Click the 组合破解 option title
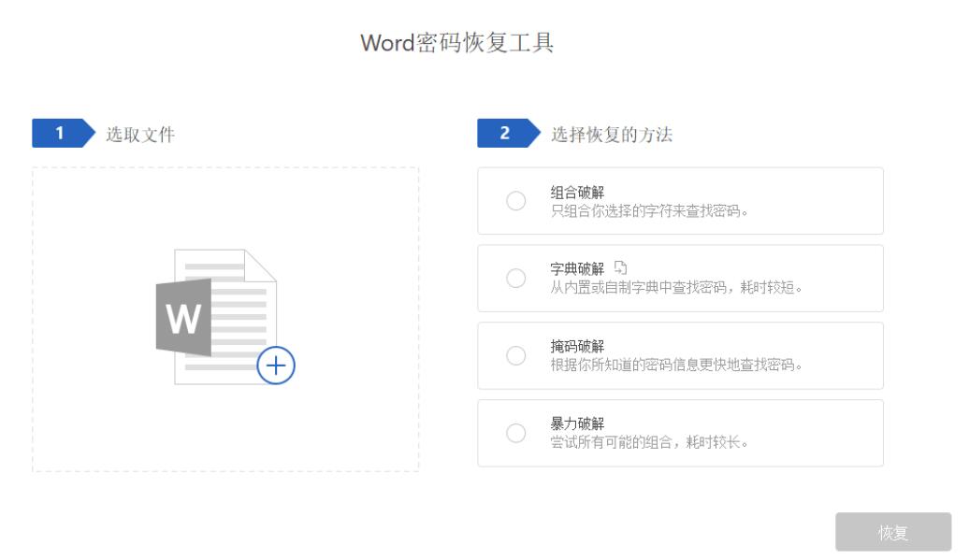The image size is (969, 560). click(x=577, y=192)
